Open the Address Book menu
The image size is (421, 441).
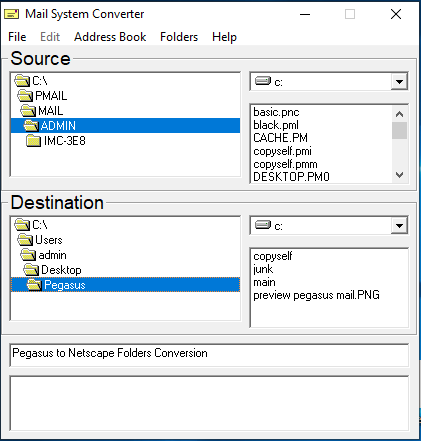(110, 37)
